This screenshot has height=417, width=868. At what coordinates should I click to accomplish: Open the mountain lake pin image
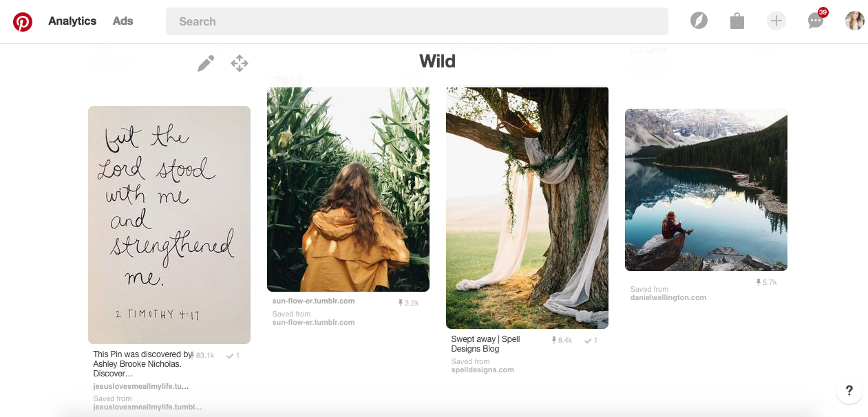tap(706, 190)
